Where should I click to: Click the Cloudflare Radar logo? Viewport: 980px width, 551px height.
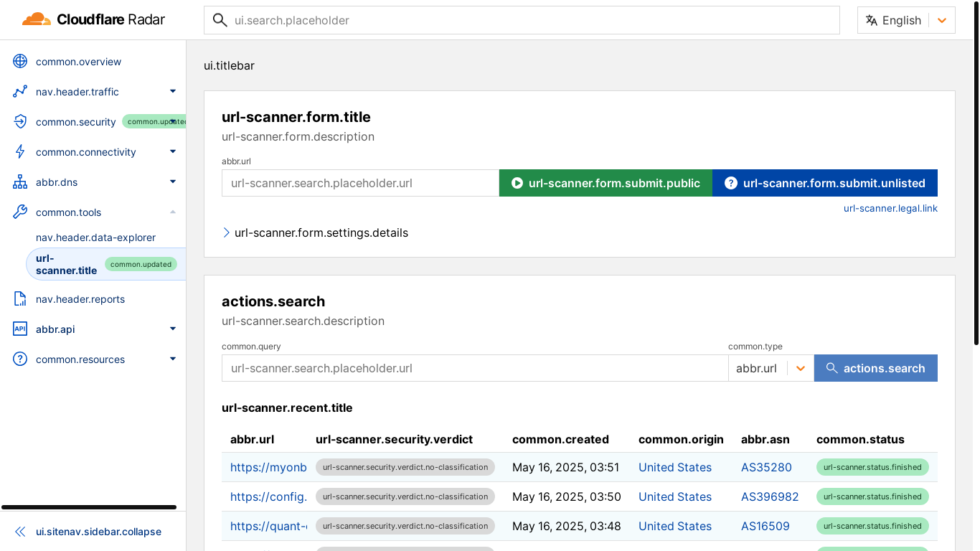95,20
